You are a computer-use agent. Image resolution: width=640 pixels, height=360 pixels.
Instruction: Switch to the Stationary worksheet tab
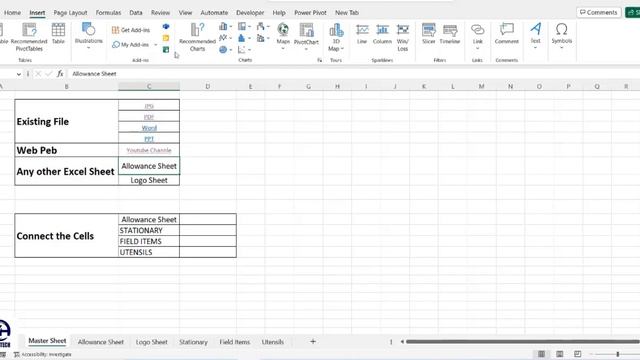click(193, 342)
